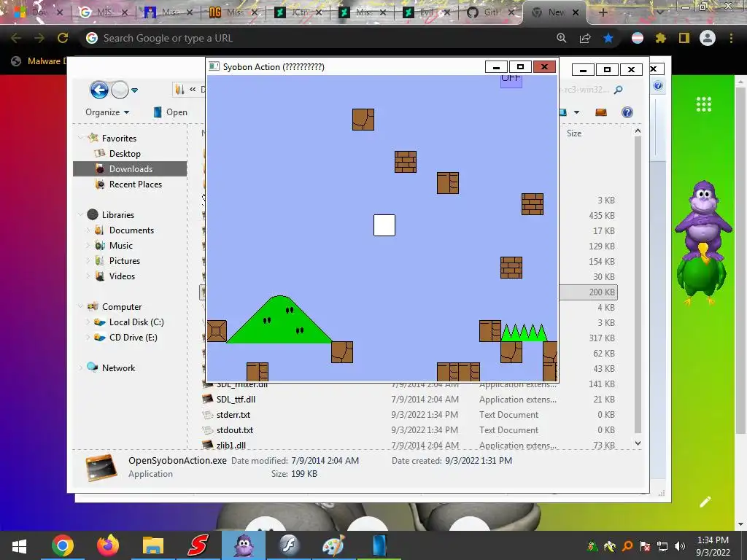Click the help icon in Explorer's toolbar
Image resolution: width=747 pixels, height=560 pixels.
click(627, 112)
